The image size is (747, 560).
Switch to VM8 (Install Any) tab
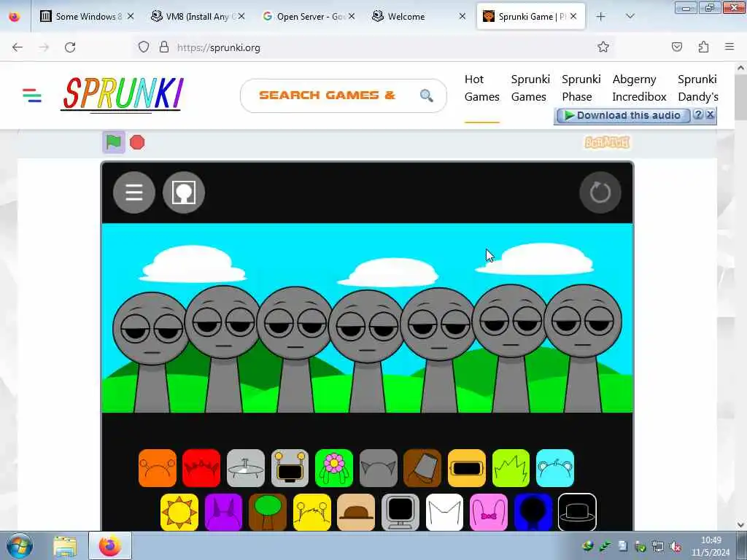[x=197, y=17]
